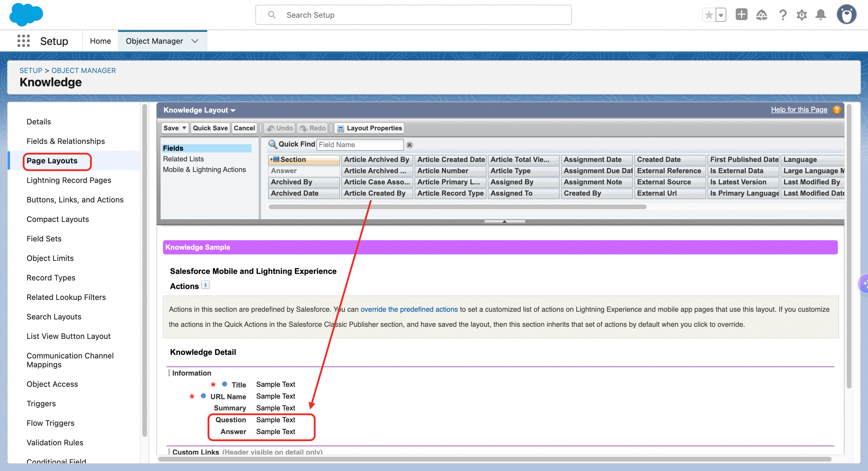Open Object Access in the sidebar
Screen dimensions: 868x471
(x=52, y=384)
